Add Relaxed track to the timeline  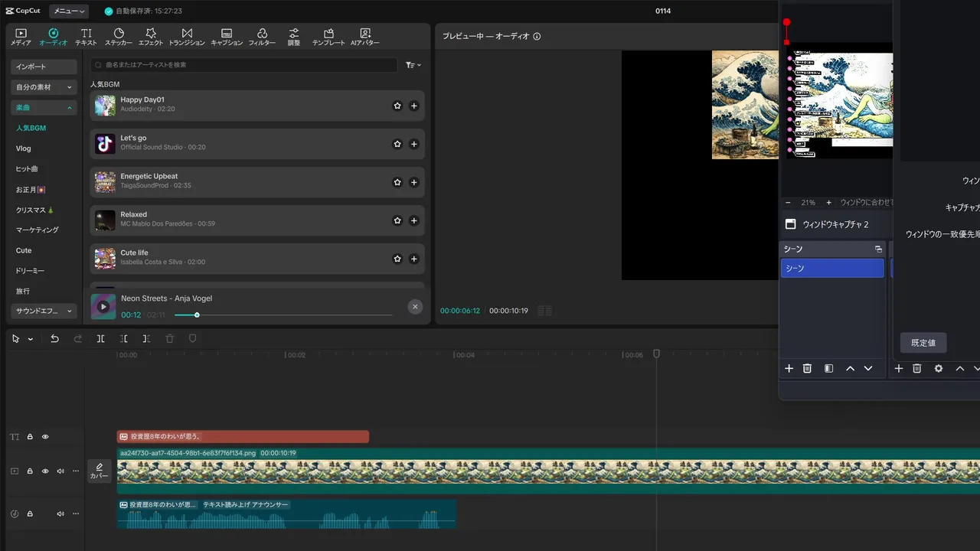[414, 220]
